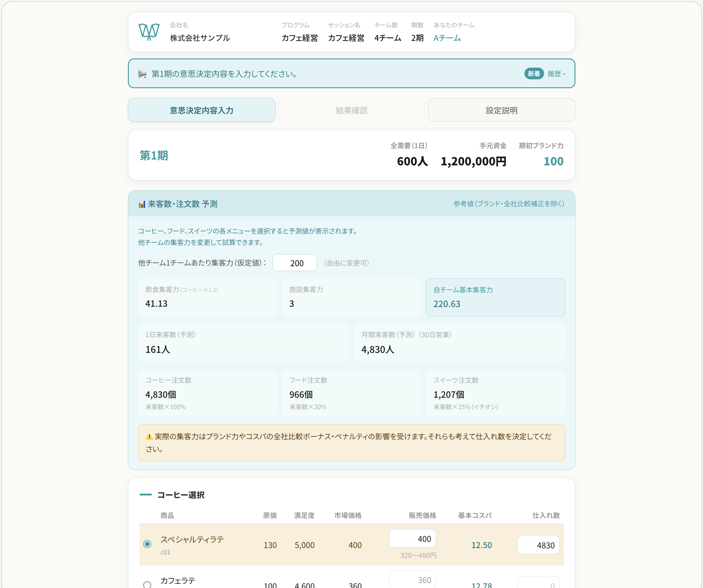Click the 満足度 value 5,000
The image size is (703, 588).
point(305,545)
